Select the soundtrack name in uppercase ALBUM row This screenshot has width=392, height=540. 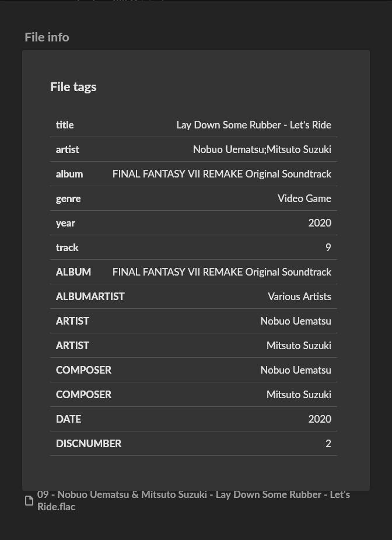click(x=222, y=272)
